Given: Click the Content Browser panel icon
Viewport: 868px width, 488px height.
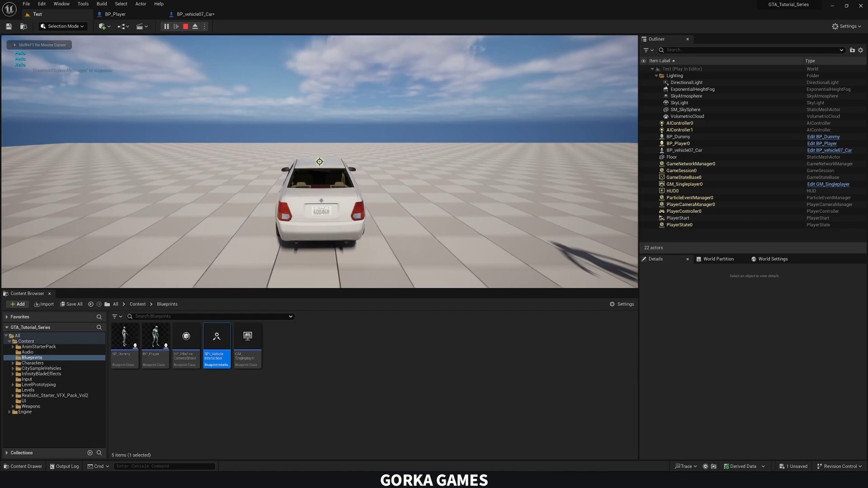Looking at the screenshot, I should (x=6, y=292).
